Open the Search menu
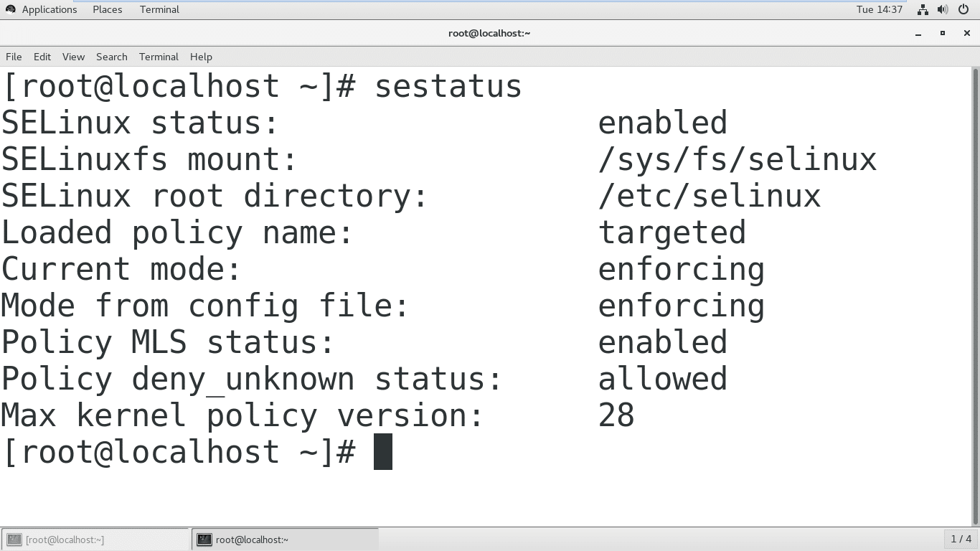Viewport: 980px width, 551px height. click(x=112, y=57)
